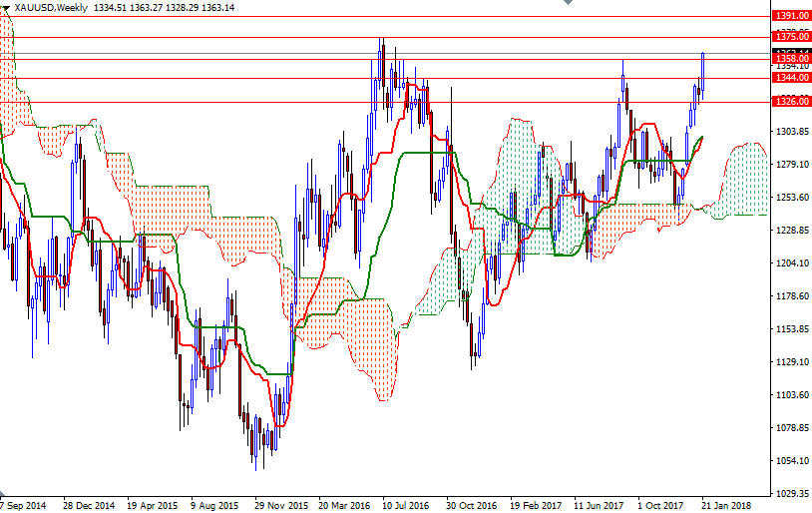
Task: Select the 1344.00 red price label
Action: pyautogui.click(x=790, y=78)
